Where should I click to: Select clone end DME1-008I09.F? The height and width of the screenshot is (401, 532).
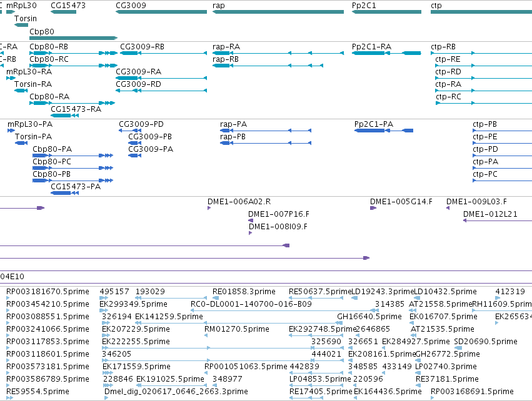point(251,233)
